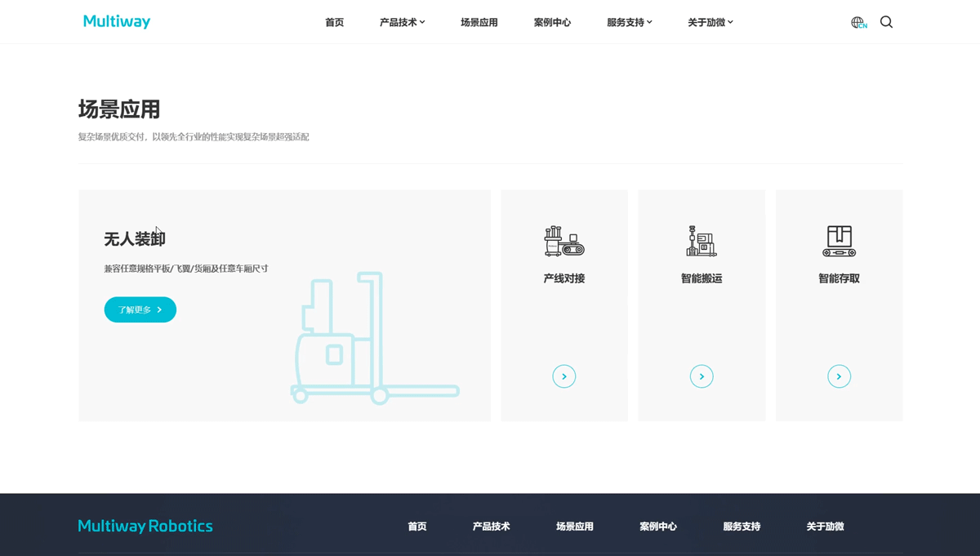Click the 智能存取 storage box icon
Image resolution: width=980 pixels, height=556 pixels.
pyautogui.click(x=839, y=241)
